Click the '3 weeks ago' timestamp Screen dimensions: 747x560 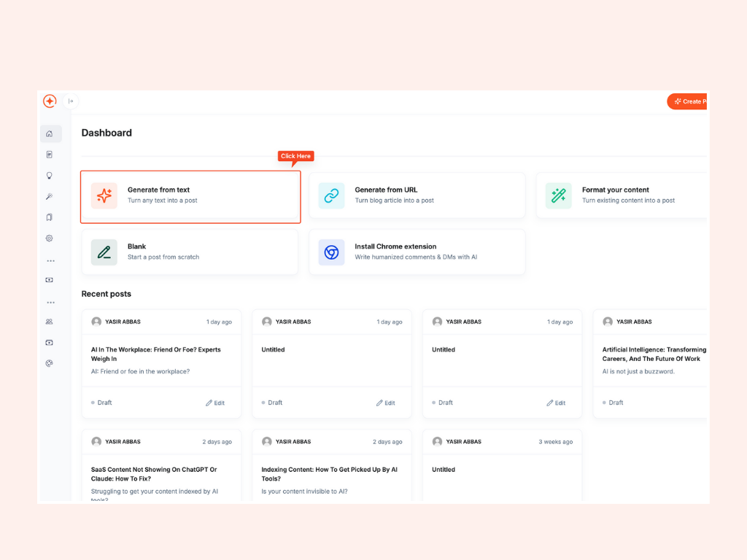pos(555,442)
